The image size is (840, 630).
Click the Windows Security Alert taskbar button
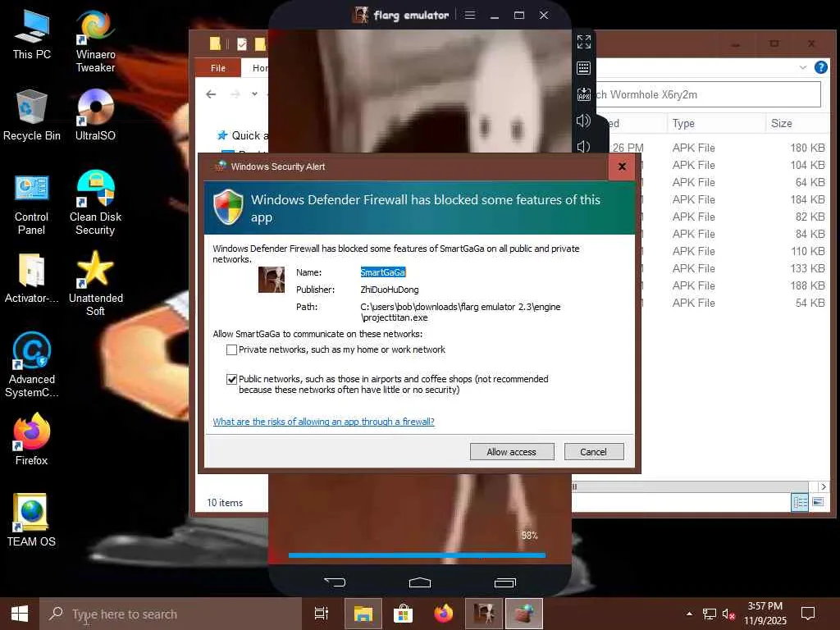pyautogui.click(x=524, y=614)
